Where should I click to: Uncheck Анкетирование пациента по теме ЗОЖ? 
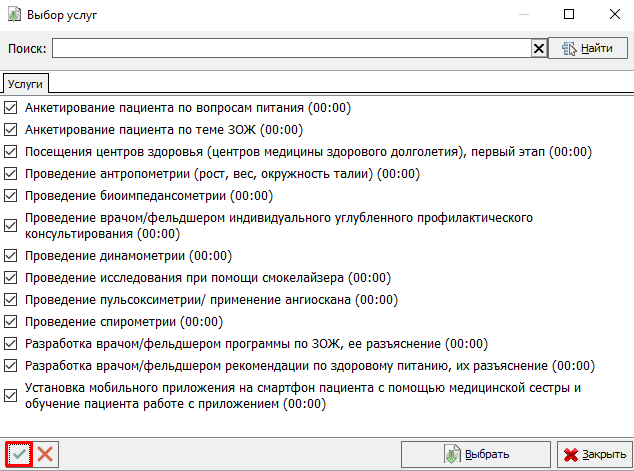click(x=12, y=129)
